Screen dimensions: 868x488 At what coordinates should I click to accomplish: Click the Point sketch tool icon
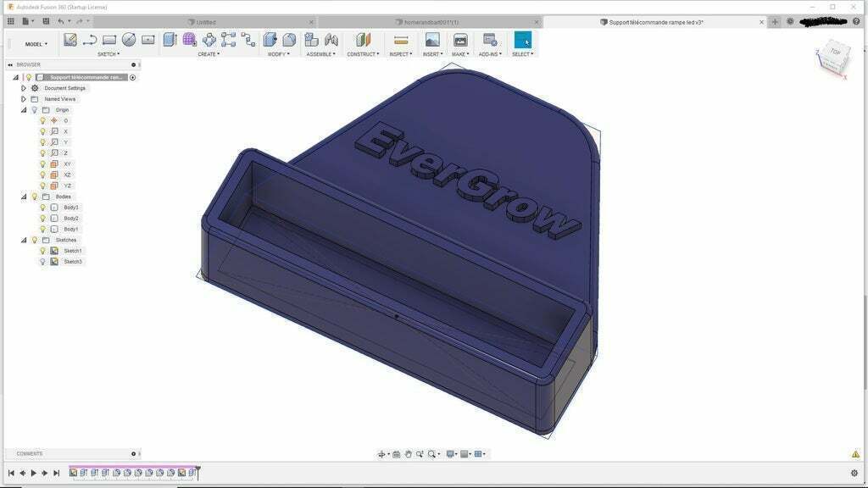pos(147,40)
